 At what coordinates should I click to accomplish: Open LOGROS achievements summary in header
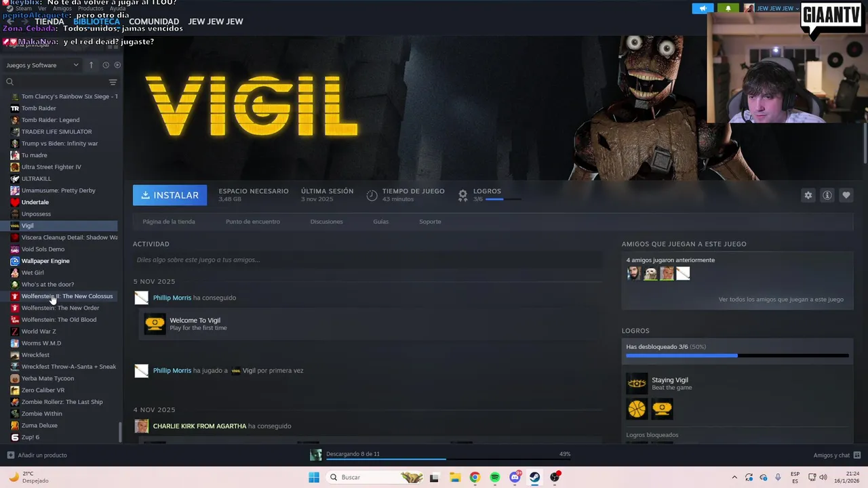coord(490,195)
